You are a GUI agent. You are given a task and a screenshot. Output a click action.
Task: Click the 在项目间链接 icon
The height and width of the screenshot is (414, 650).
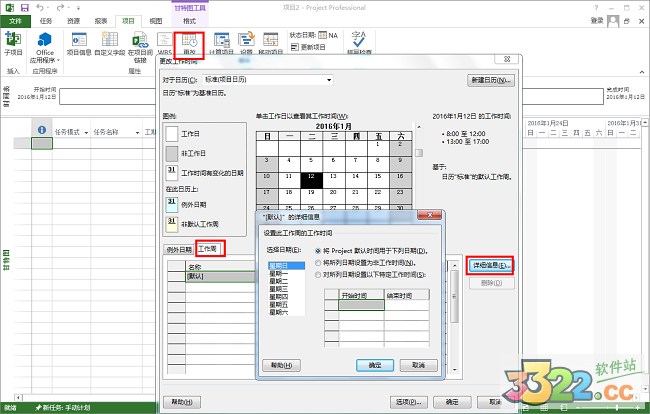(x=140, y=40)
